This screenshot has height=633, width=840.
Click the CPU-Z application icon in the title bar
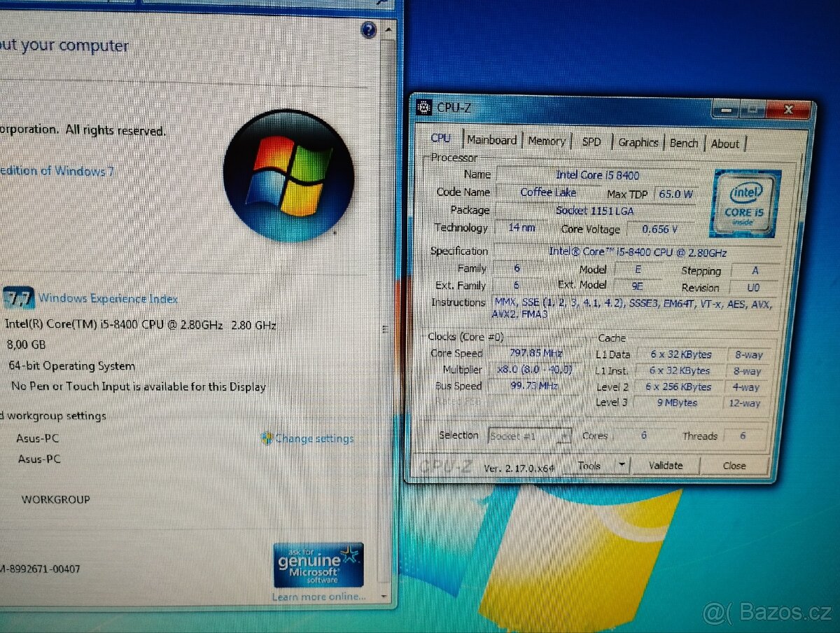coord(423,109)
